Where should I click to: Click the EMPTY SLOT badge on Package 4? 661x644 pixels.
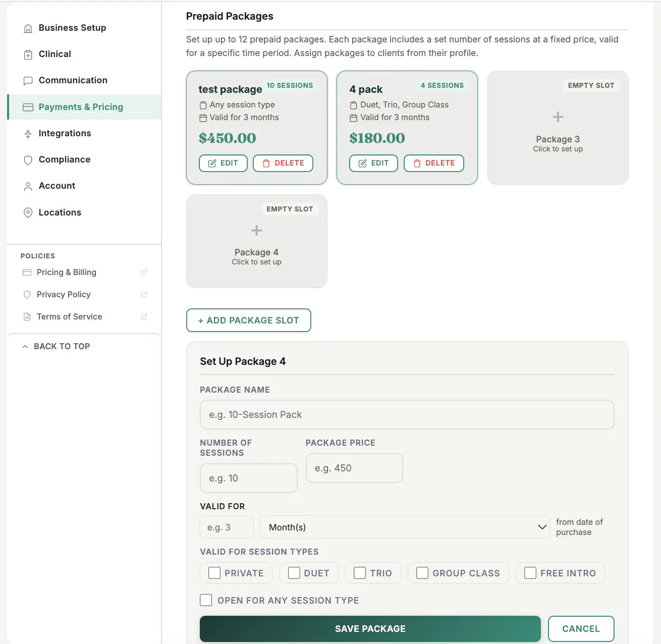coord(290,209)
